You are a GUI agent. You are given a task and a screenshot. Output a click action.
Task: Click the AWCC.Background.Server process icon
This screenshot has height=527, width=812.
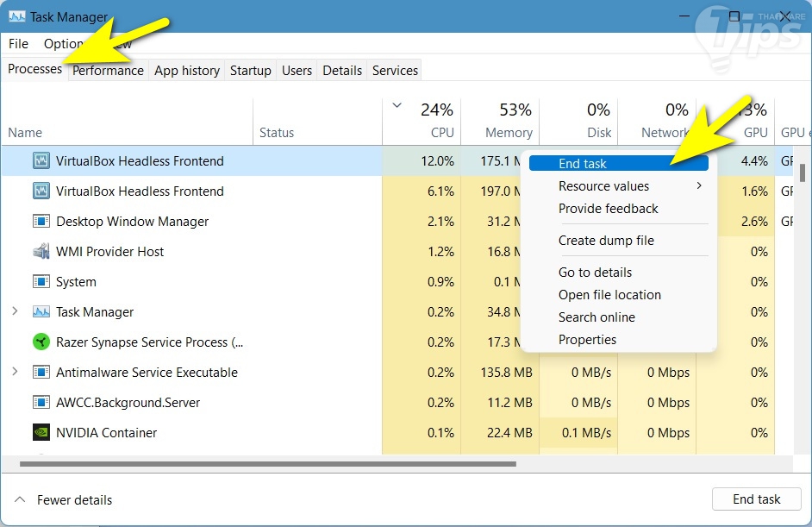(x=41, y=403)
